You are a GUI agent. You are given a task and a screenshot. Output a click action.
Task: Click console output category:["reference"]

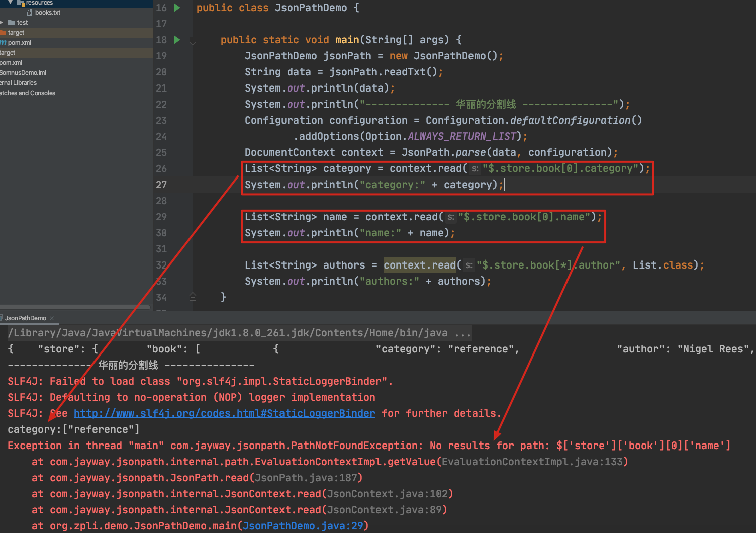tap(73, 429)
